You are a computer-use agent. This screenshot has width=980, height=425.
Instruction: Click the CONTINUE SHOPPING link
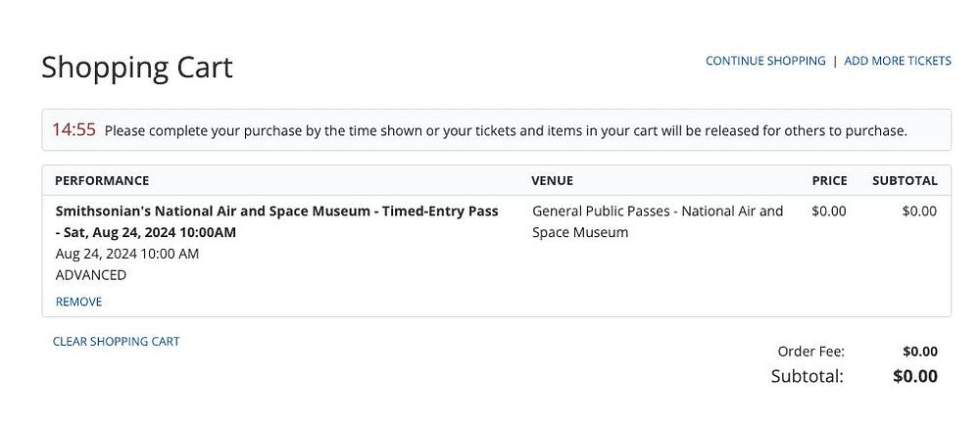coord(765,61)
